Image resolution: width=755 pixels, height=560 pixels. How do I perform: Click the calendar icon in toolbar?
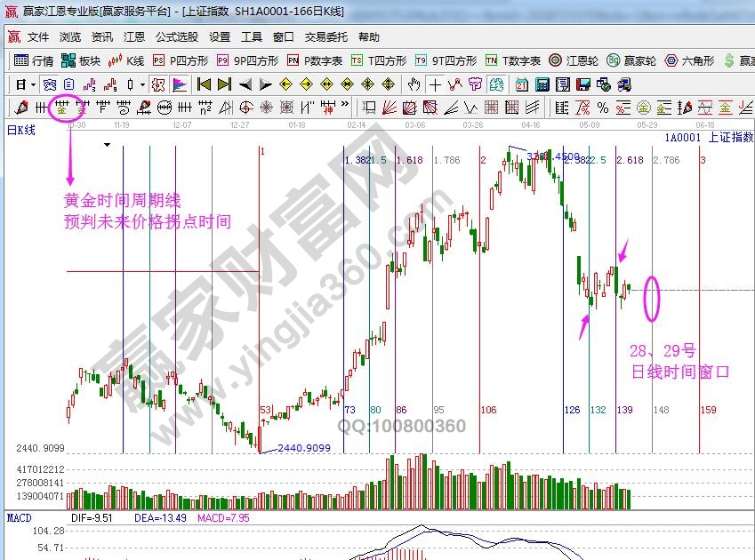pos(520,84)
